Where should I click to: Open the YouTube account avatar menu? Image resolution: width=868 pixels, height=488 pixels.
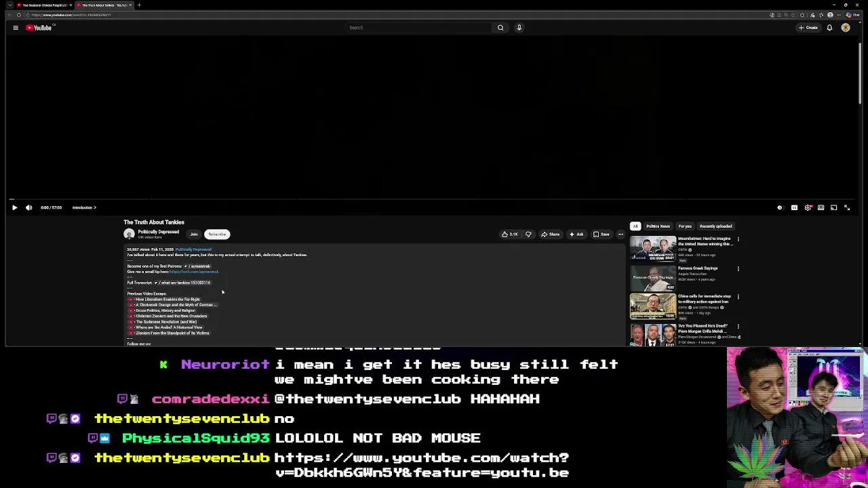click(x=846, y=28)
